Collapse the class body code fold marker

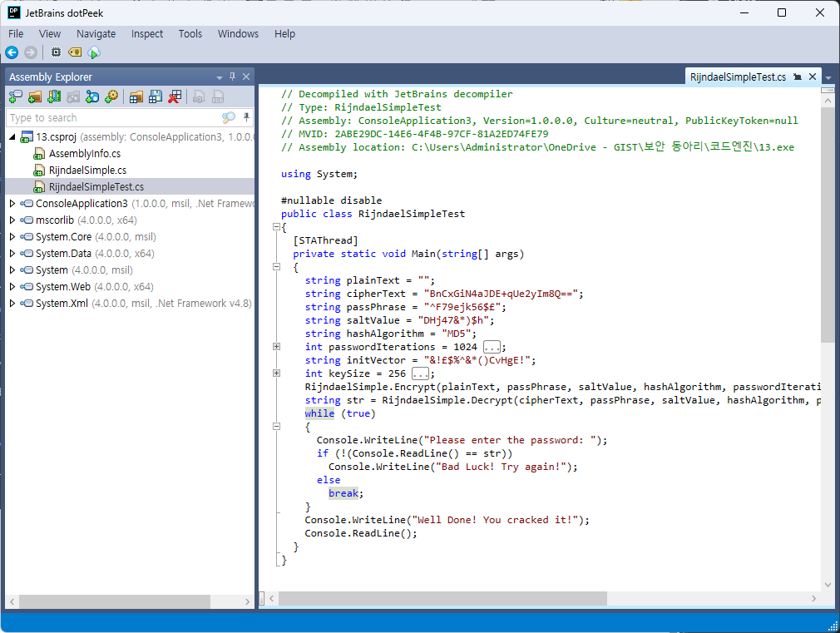point(276,227)
